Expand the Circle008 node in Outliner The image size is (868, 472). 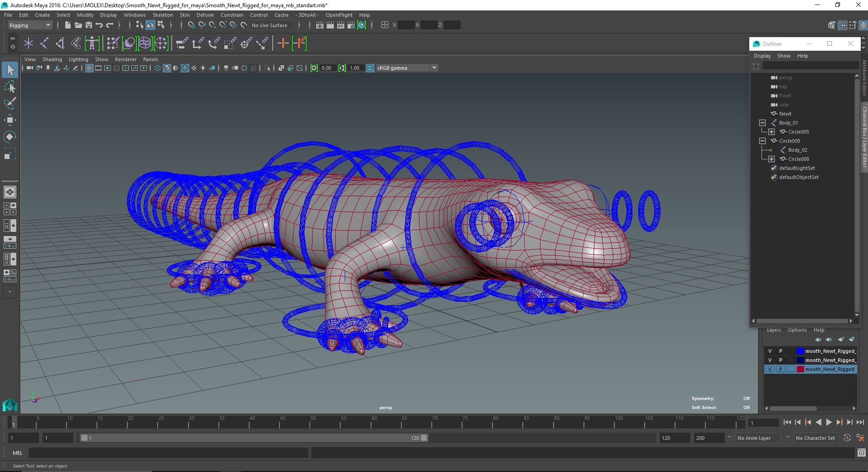click(772, 159)
